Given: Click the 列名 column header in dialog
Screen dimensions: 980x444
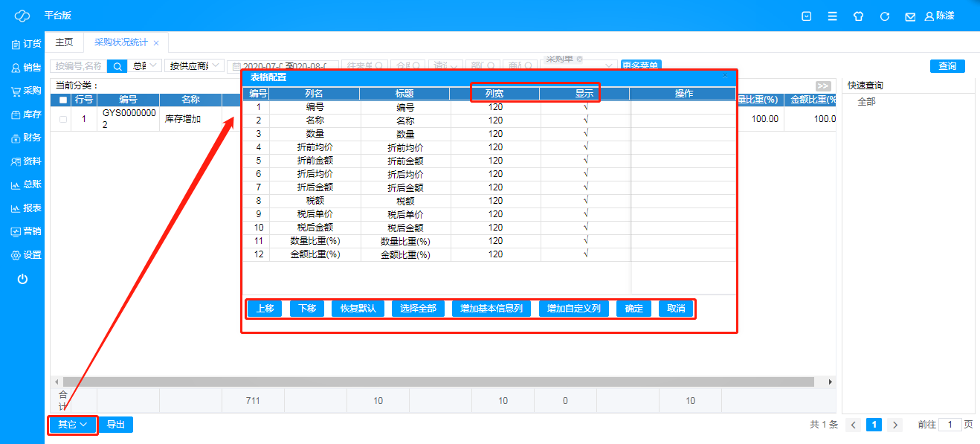Looking at the screenshot, I should coord(315,94).
